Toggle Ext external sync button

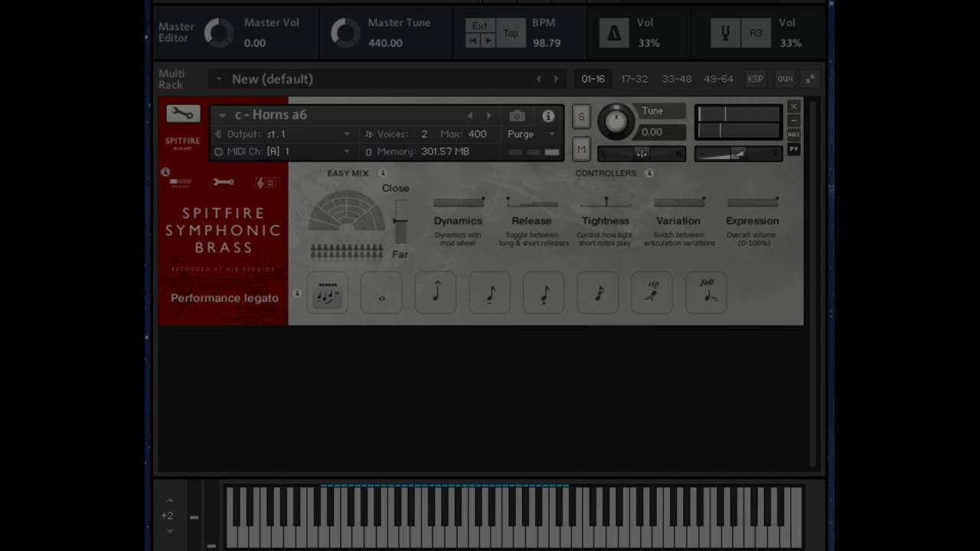480,25
